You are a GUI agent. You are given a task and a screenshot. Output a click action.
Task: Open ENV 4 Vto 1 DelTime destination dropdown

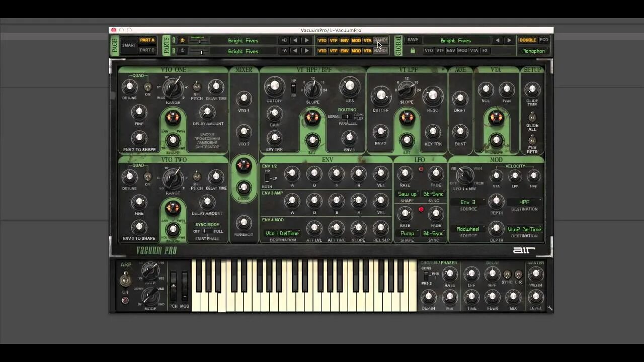(283, 233)
